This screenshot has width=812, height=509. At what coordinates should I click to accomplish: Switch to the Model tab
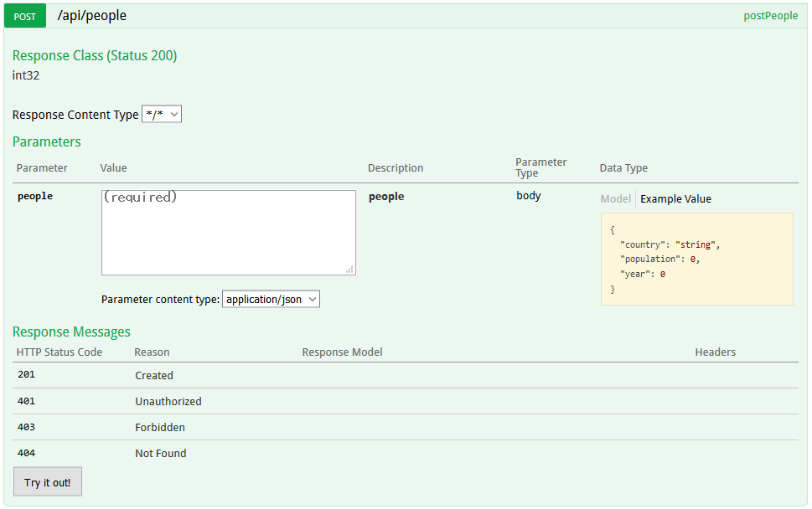616,198
